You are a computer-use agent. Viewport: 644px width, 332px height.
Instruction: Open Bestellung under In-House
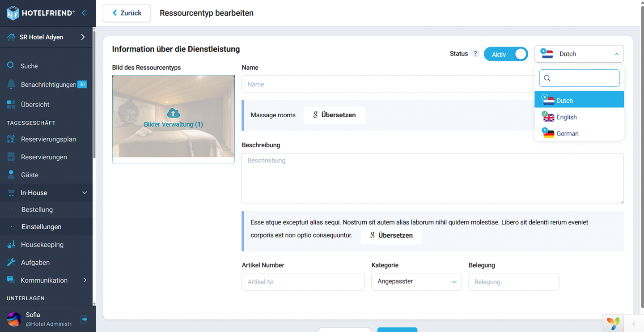click(37, 209)
